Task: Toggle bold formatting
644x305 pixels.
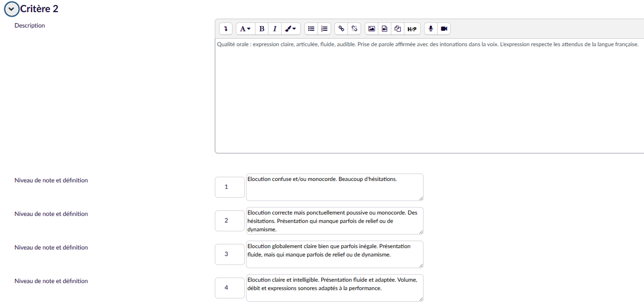Action: (x=262, y=29)
